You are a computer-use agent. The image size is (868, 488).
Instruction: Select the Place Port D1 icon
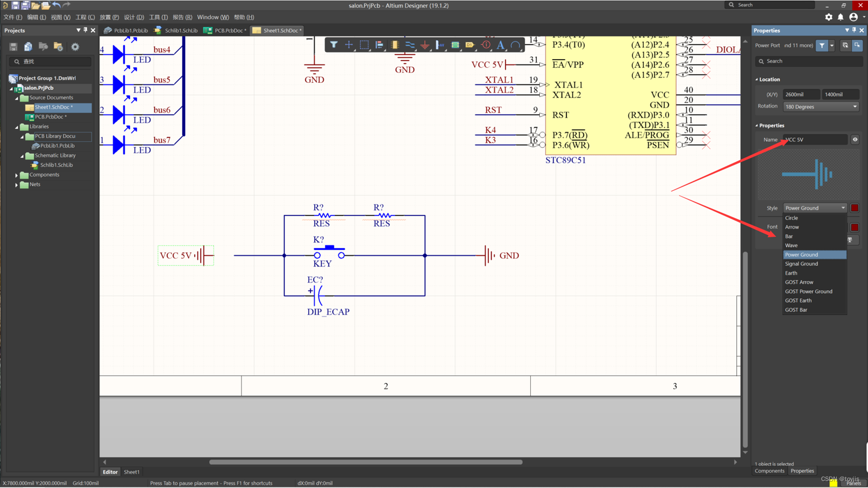(x=470, y=45)
